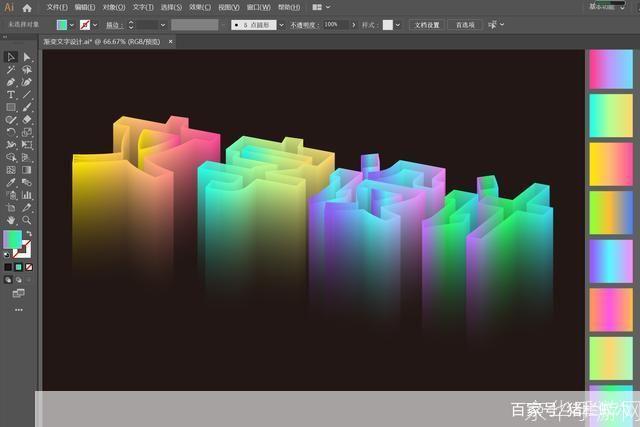This screenshot has width=640, height=427.
Task: Activate the Hand tool
Action: tap(10, 219)
